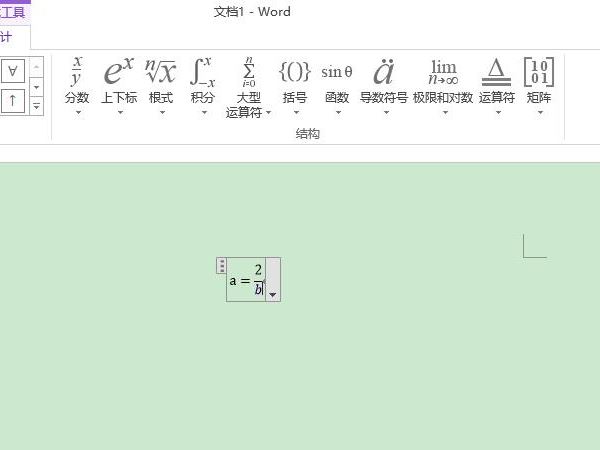
Task: Open the Bracket (括号) structure gallery
Action: 295,86
